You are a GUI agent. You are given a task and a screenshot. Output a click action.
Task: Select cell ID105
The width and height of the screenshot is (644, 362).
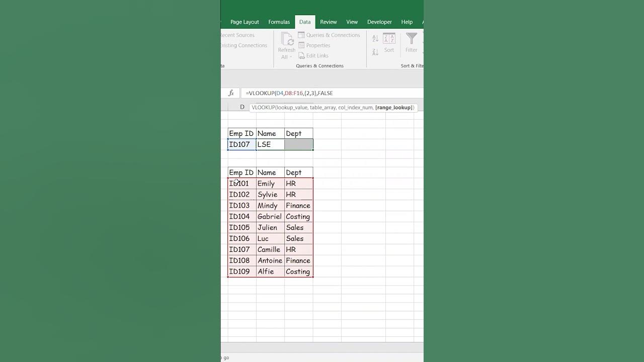pos(242,228)
